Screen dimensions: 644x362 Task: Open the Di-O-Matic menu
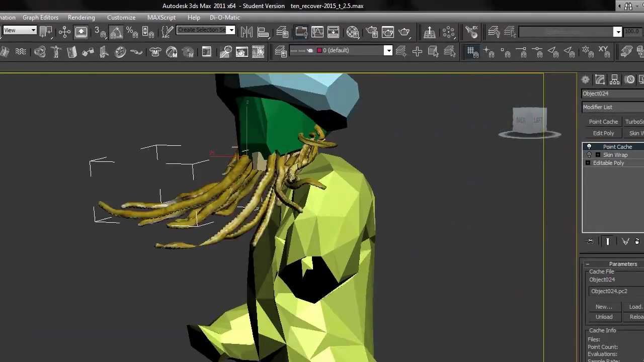[225, 17]
